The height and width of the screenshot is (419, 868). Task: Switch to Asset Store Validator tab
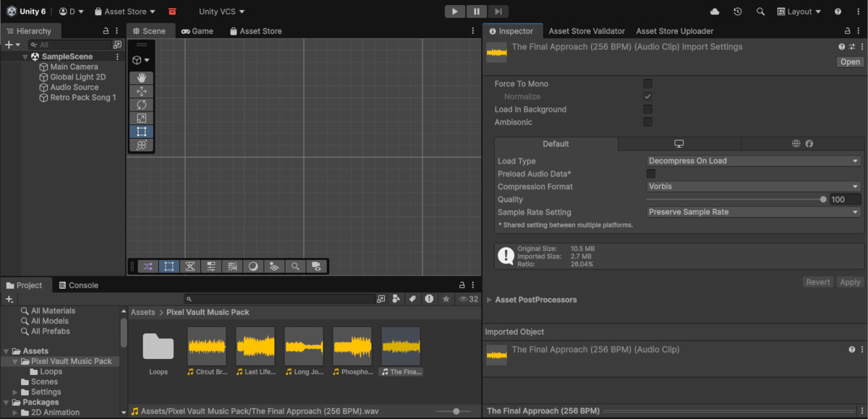pyautogui.click(x=587, y=31)
